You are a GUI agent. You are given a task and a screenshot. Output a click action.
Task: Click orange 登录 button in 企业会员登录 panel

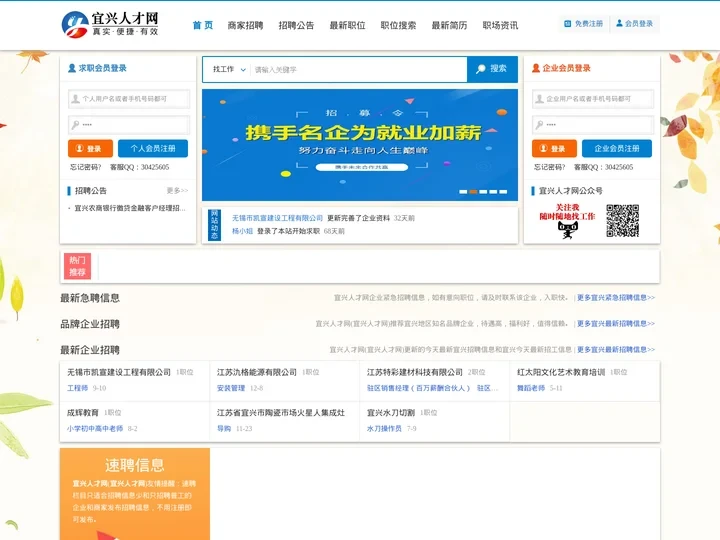(x=554, y=148)
